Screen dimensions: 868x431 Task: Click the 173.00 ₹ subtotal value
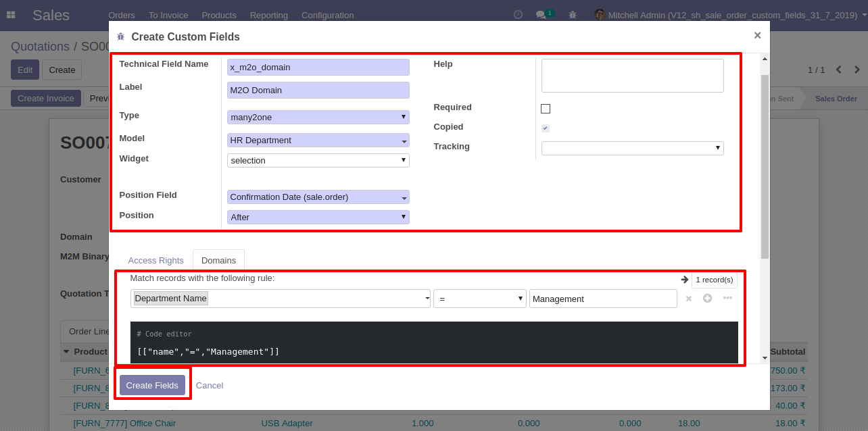click(788, 388)
